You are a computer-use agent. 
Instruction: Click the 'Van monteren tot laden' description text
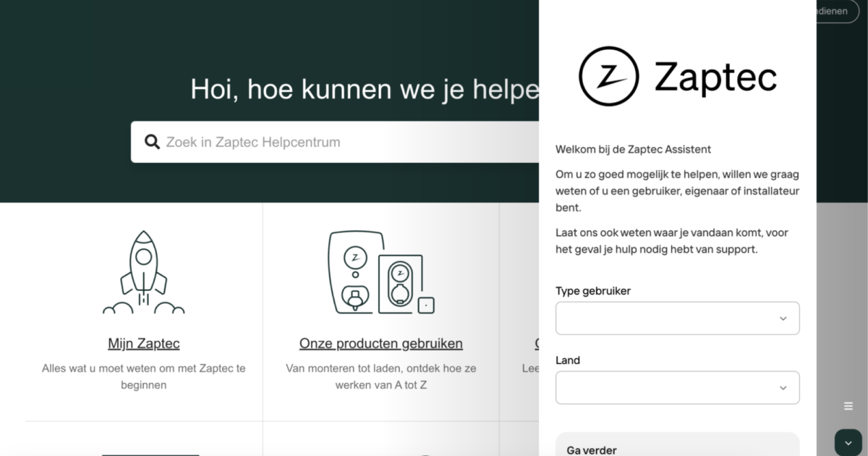pyautogui.click(x=381, y=376)
